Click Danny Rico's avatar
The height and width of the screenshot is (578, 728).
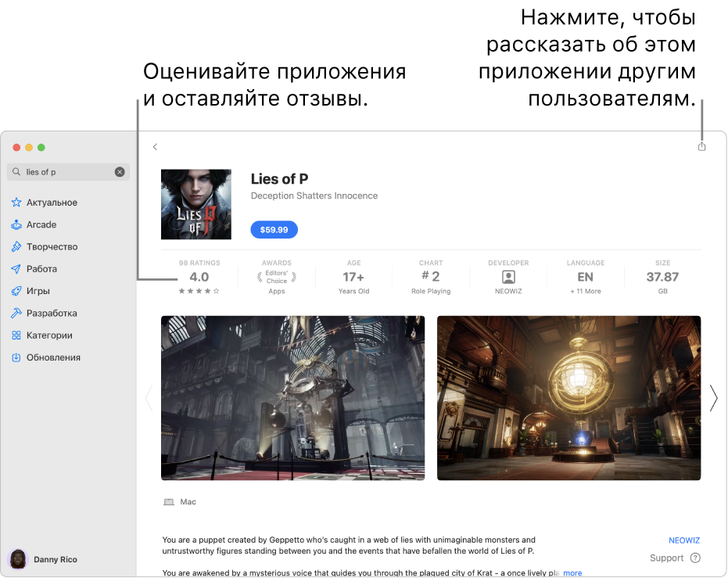pos(18,559)
